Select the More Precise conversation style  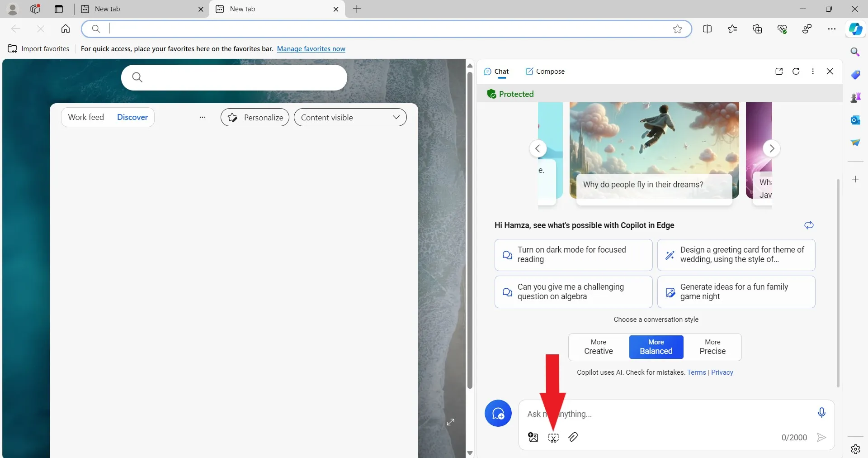[x=712, y=347]
